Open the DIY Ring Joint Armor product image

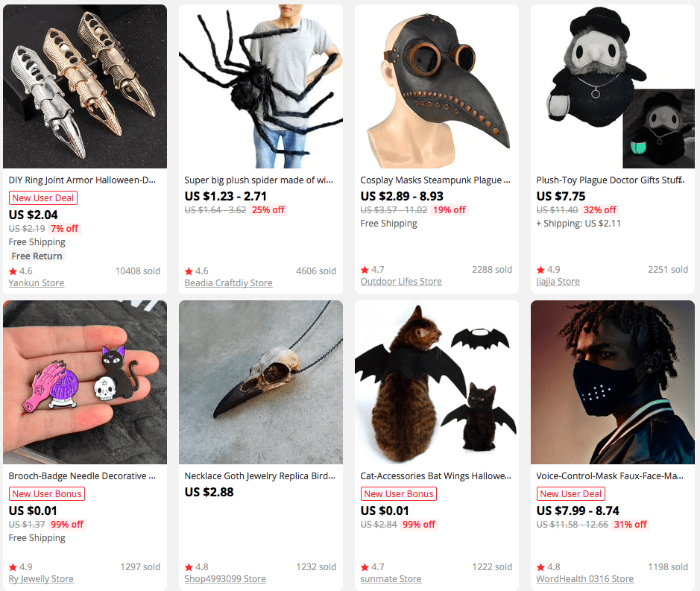[x=85, y=86]
